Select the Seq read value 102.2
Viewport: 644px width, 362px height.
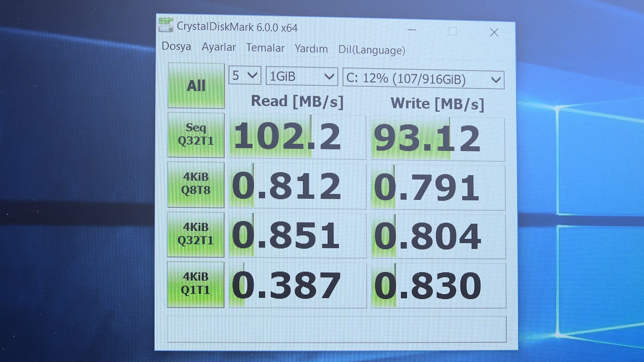click(x=297, y=136)
